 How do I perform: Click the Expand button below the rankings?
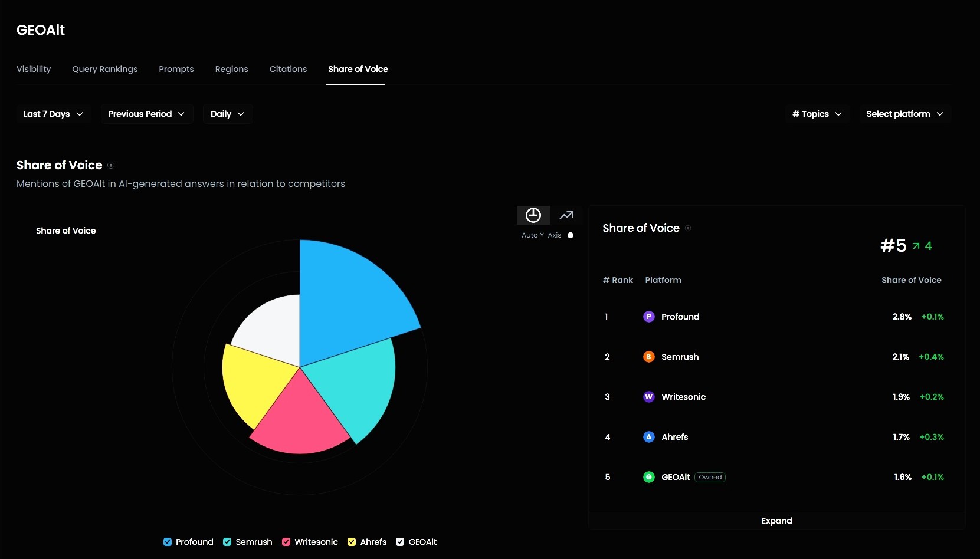coord(776,521)
